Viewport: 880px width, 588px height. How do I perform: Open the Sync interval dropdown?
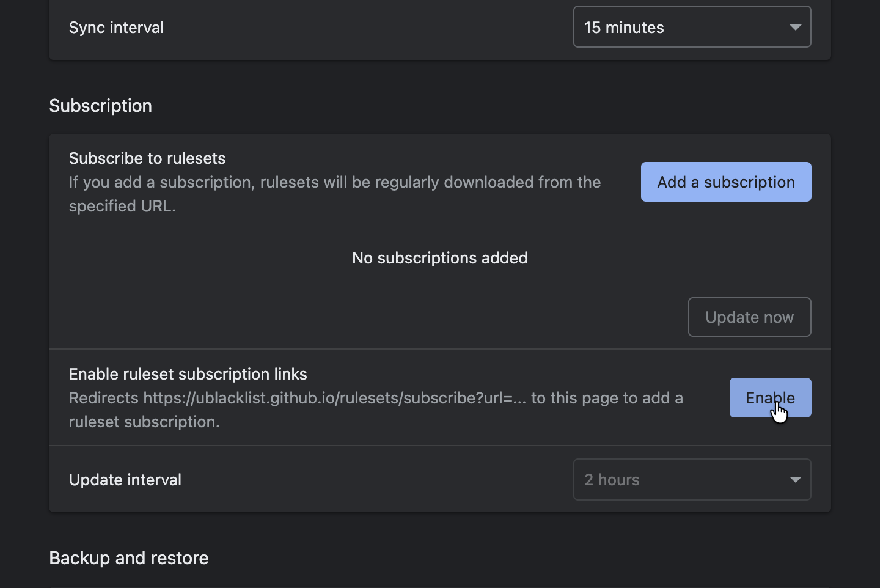[x=691, y=27]
